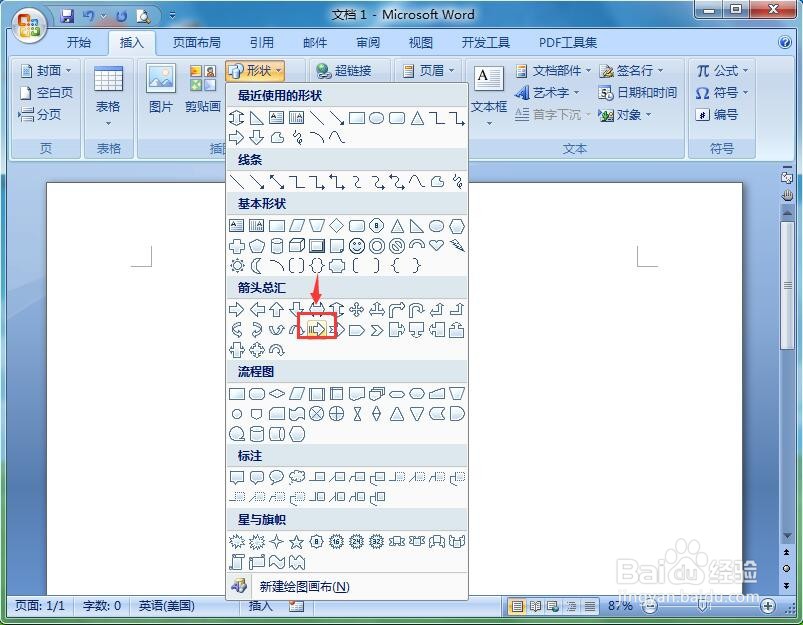Open the 审阅 Review tab
This screenshot has width=803, height=625.
368,43
